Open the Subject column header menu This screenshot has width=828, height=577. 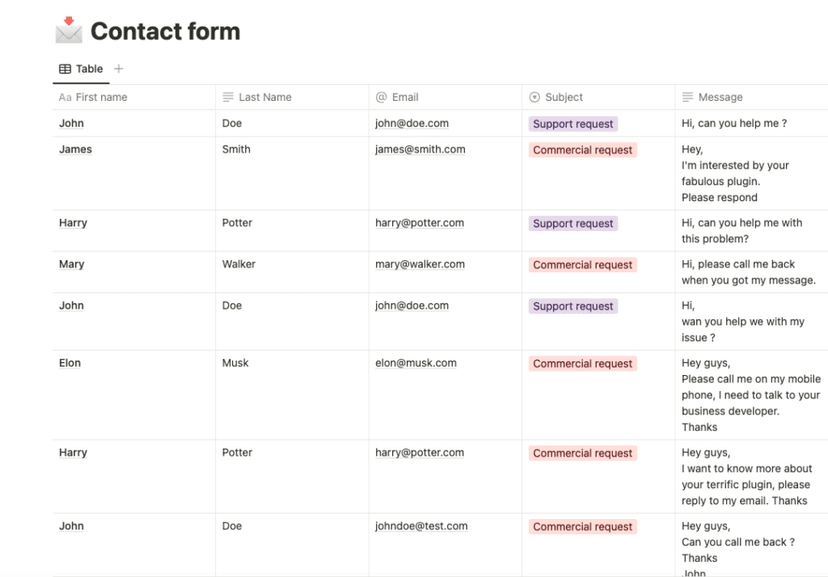(564, 97)
